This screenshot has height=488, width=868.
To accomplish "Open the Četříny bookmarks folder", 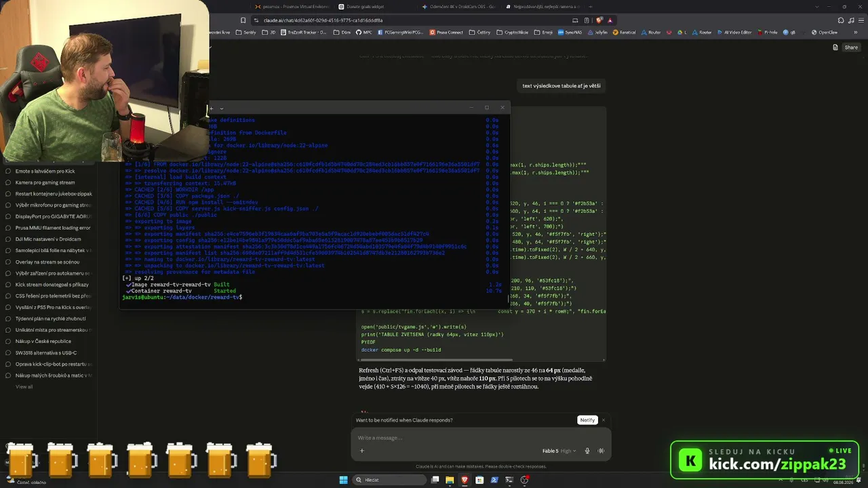I will tap(480, 33).
